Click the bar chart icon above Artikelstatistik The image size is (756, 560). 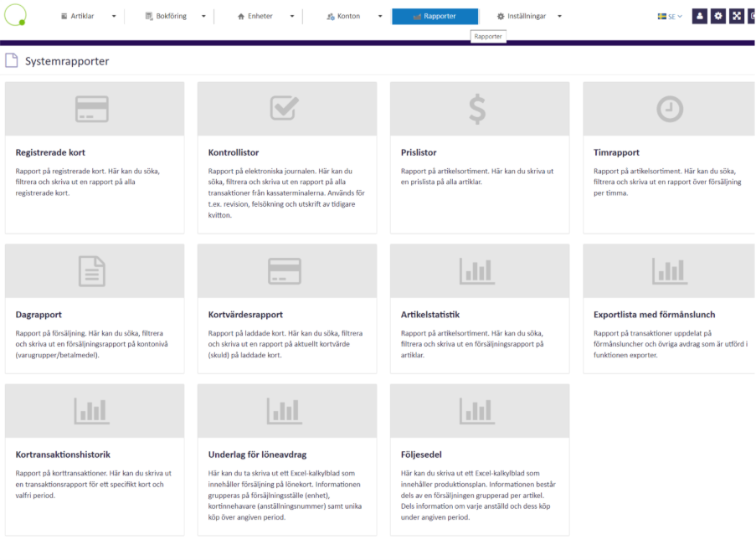477,271
